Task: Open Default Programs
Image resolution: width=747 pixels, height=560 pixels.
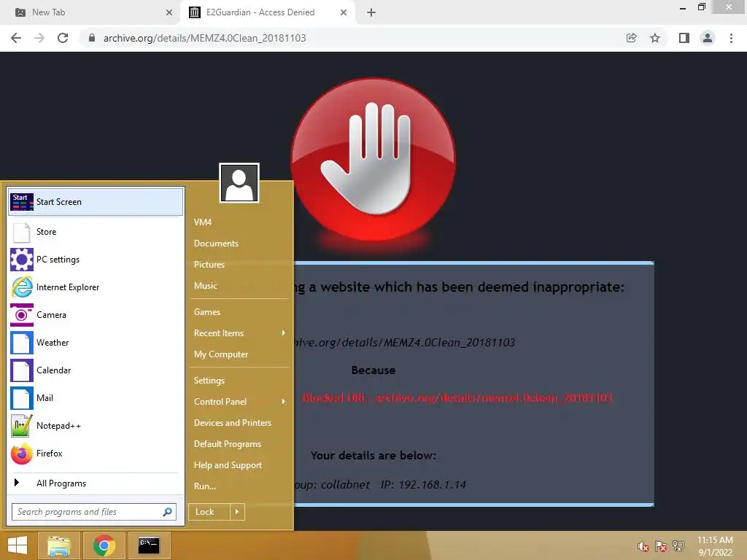Action: [228, 444]
